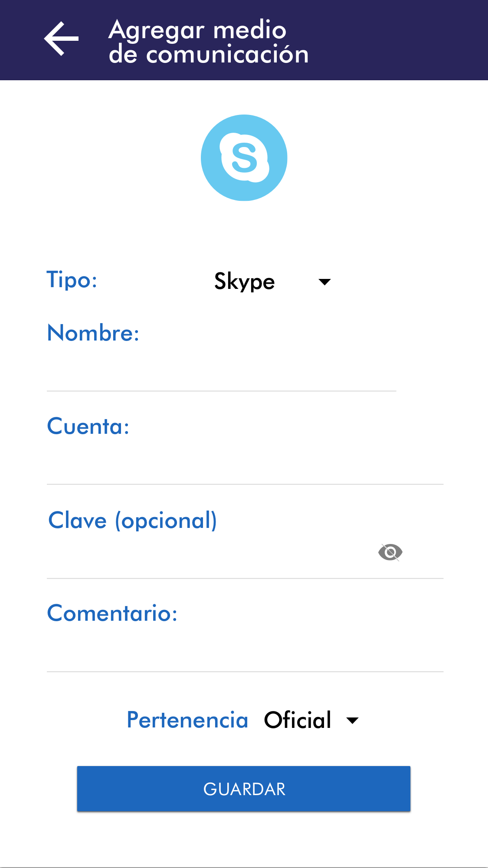Focus the Nombre text field

click(221, 373)
